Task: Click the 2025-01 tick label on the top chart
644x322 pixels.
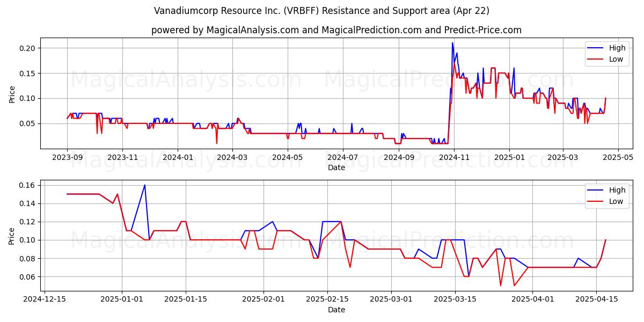Action: pyautogui.click(x=509, y=157)
